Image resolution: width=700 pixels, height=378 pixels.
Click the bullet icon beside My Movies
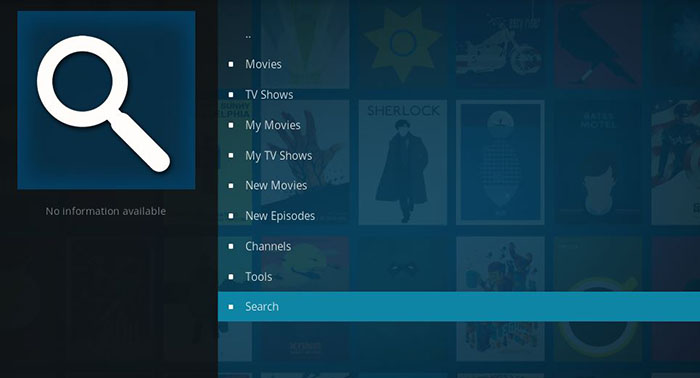231,125
